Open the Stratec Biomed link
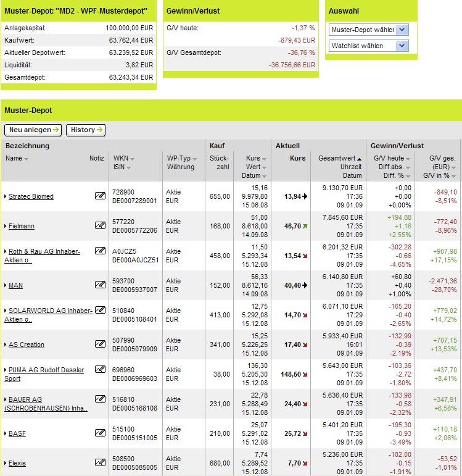The height and width of the screenshot is (476, 462). coord(31,196)
